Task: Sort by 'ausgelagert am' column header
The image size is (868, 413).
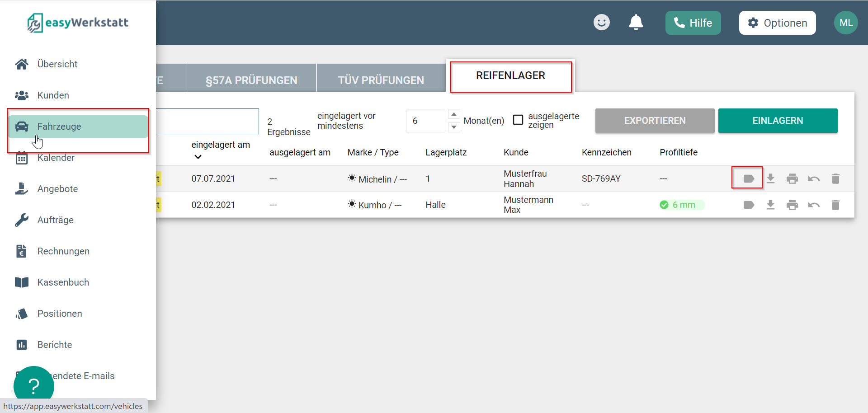Action: click(300, 153)
